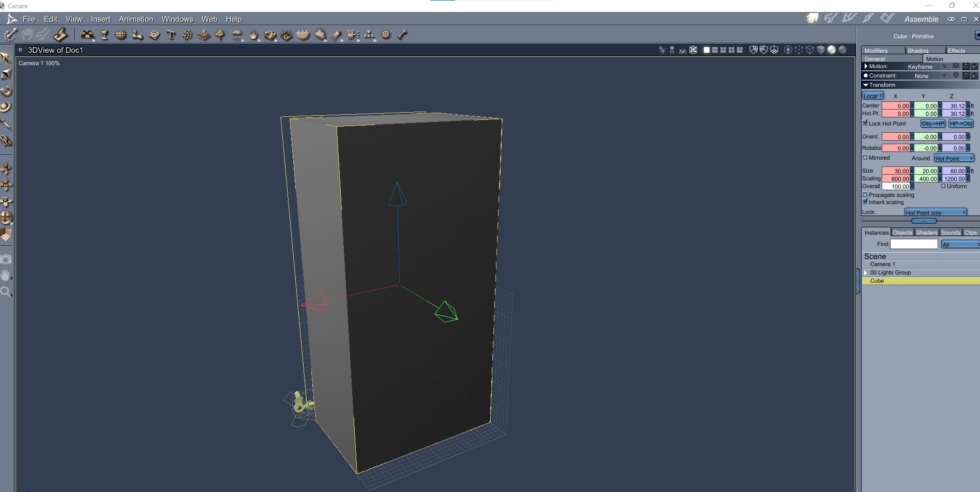Enable the Uniform scaling checkbox
980x492 pixels.
tap(943, 186)
